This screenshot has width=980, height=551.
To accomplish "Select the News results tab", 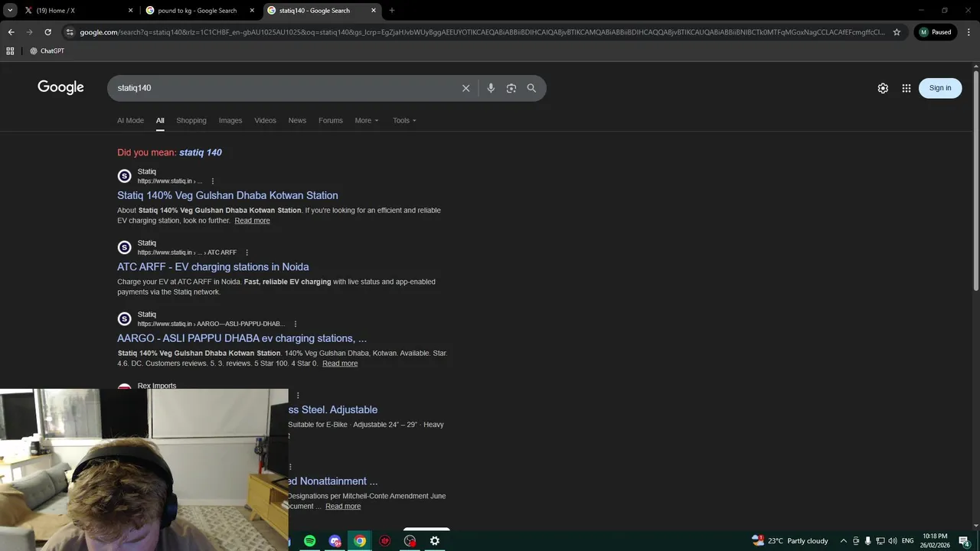I will [x=297, y=120].
